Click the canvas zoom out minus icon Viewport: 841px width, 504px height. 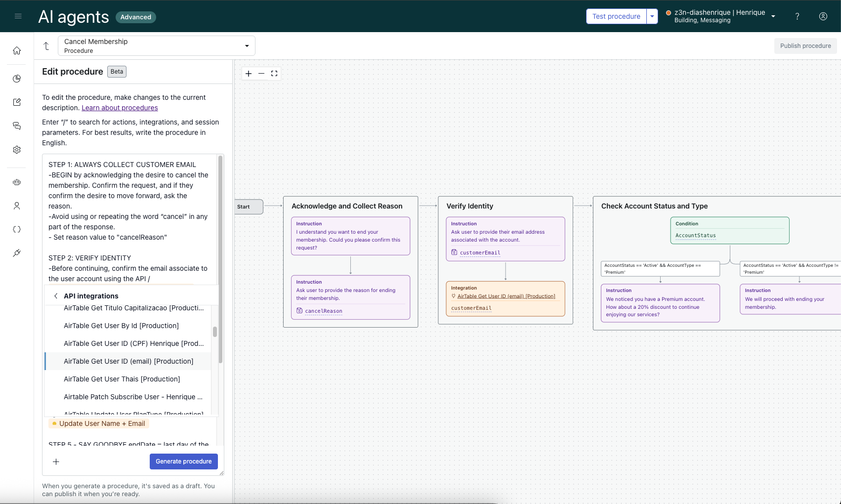[261, 74]
